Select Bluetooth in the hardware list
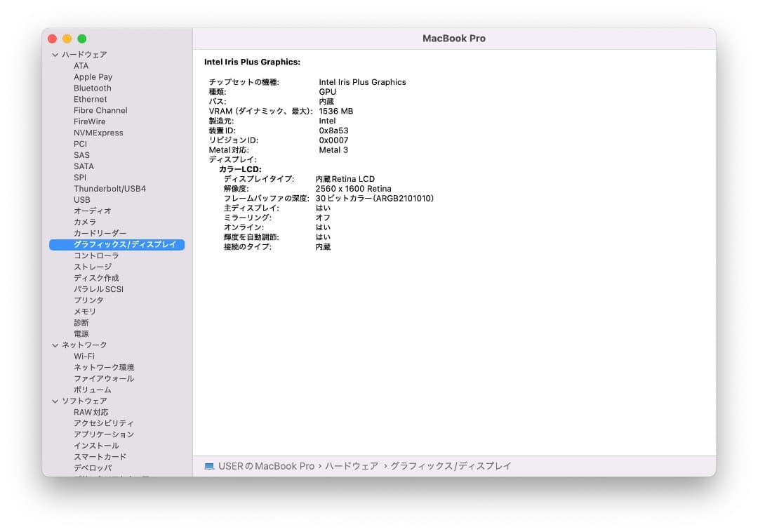The image size is (758, 532). tap(93, 88)
